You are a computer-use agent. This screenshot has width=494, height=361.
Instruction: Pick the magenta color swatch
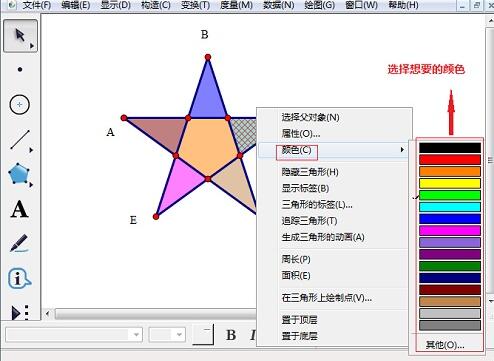pos(450,231)
